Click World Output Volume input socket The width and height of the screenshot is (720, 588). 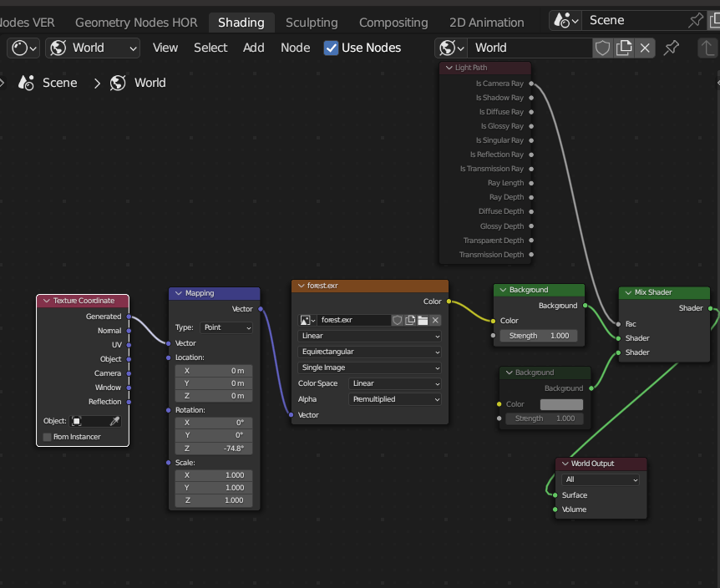pyautogui.click(x=555, y=509)
